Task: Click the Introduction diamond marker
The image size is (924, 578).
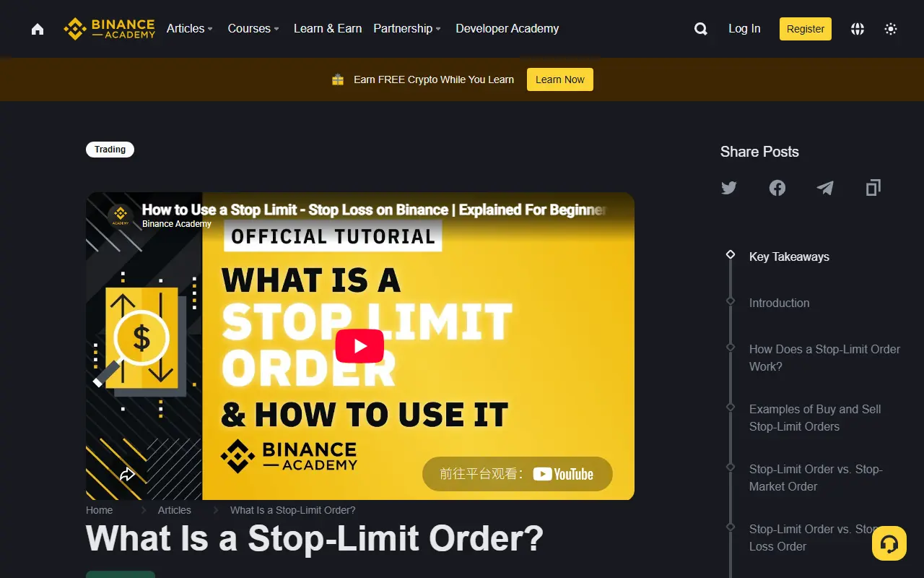Action: click(x=731, y=301)
